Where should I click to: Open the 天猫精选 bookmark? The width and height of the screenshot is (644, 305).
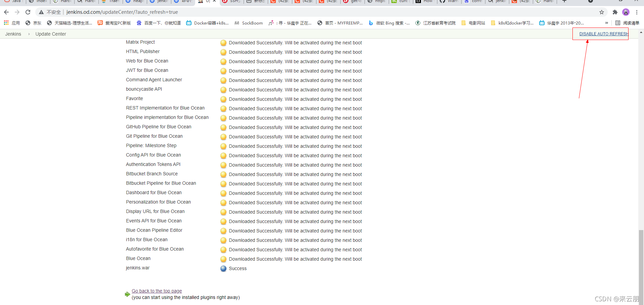pyautogui.click(x=70, y=23)
